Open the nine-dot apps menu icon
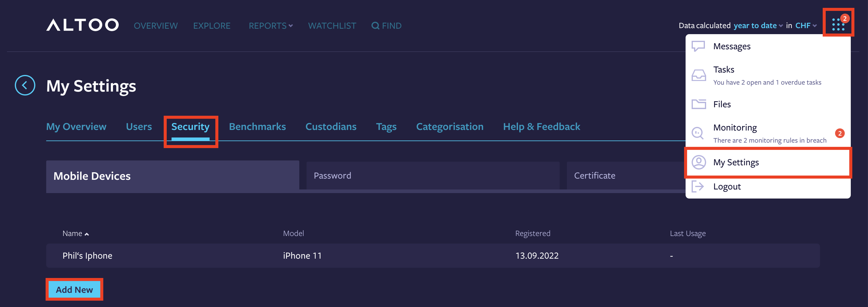868x307 pixels. pos(838,24)
